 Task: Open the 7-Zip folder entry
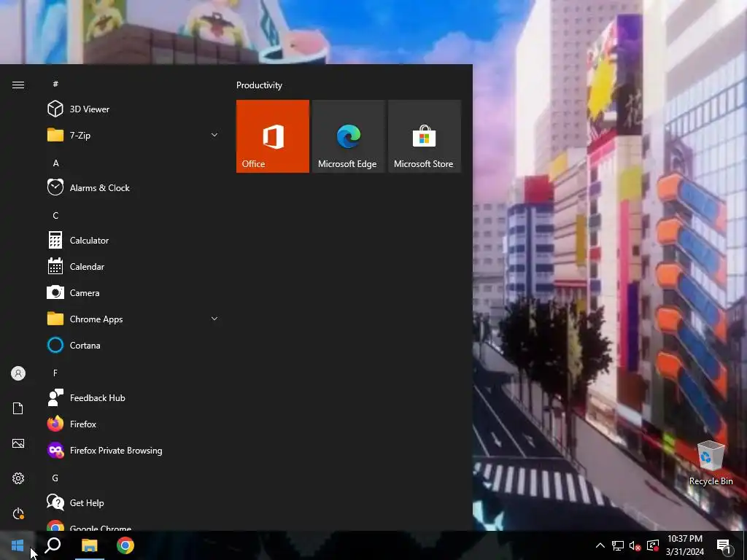coord(133,135)
